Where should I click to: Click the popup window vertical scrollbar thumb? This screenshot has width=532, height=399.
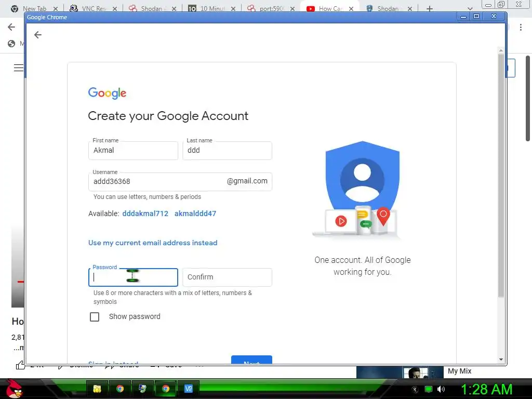(501, 176)
